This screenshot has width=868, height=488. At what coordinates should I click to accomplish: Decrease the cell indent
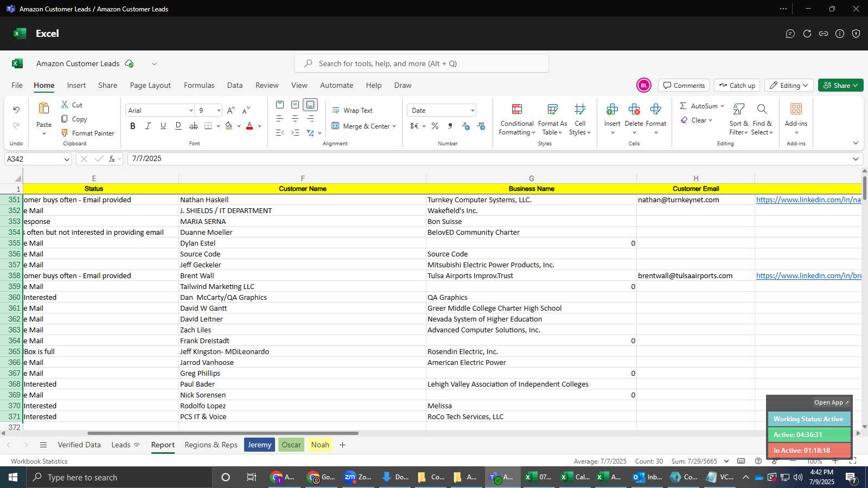coord(280,132)
